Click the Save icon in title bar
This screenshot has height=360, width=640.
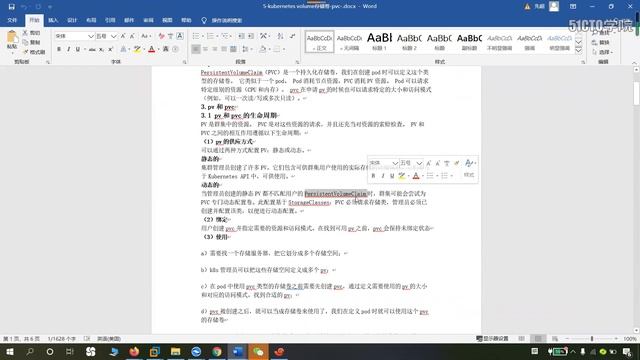tap(11, 7)
